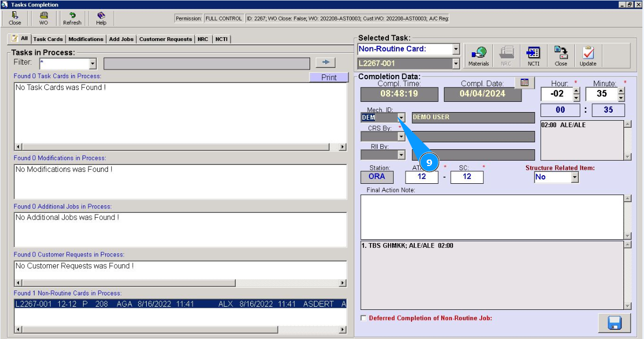Select the L2267-001 non-routine card row

[180, 304]
